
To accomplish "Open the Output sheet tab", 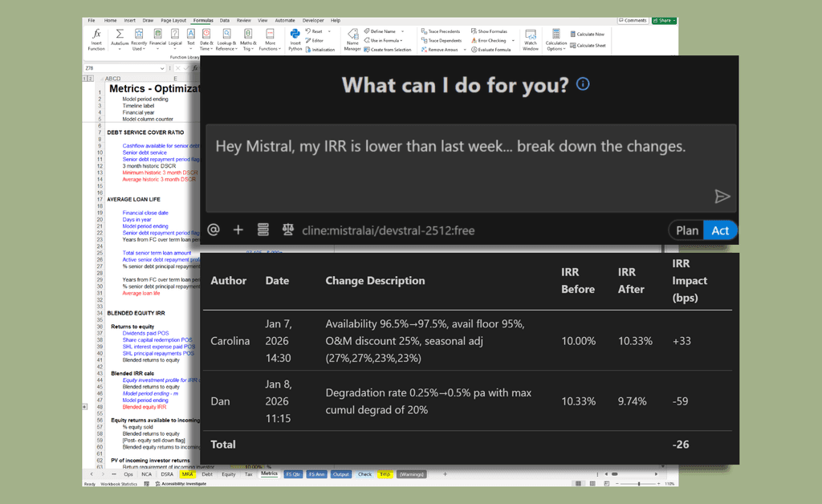I will tap(340, 474).
